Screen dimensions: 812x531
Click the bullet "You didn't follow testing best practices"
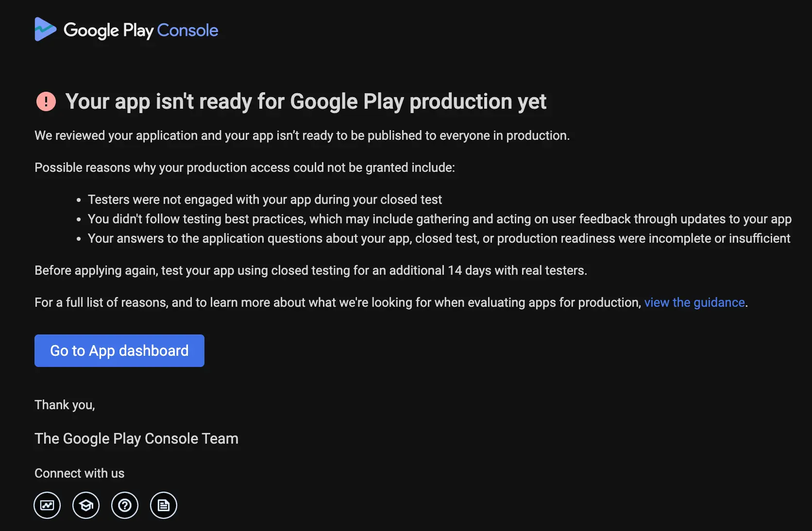click(440, 219)
